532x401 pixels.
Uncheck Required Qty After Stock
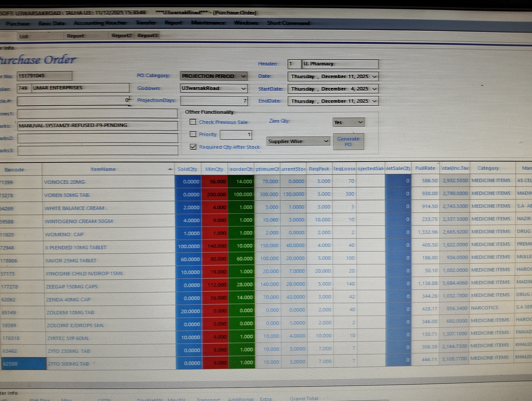[x=193, y=147]
